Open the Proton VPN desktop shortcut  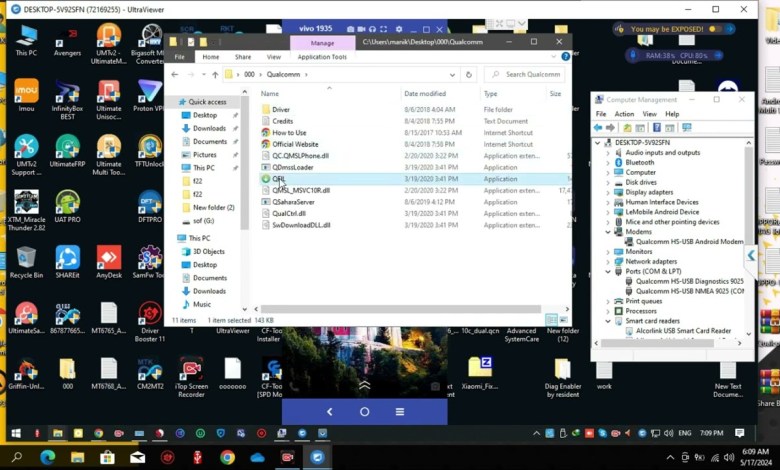click(x=150, y=93)
